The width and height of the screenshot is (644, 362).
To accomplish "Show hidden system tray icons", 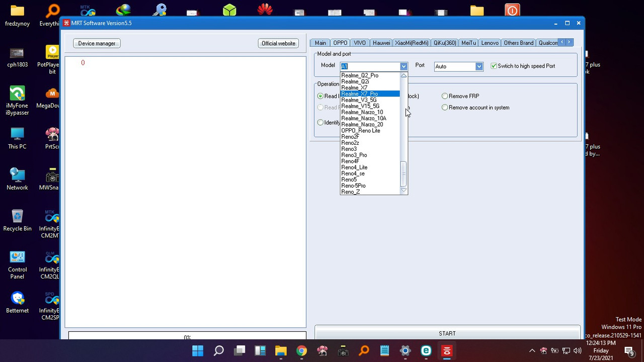I will coord(532,351).
